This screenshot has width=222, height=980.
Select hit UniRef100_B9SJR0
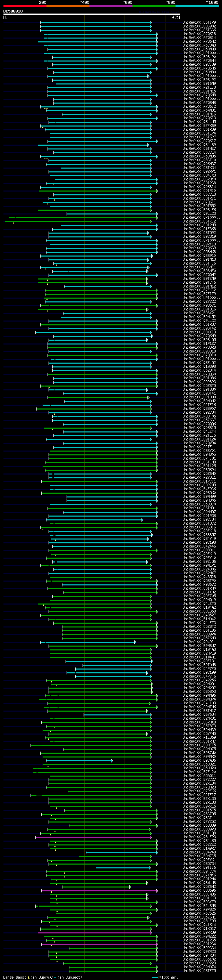point(199,57)
